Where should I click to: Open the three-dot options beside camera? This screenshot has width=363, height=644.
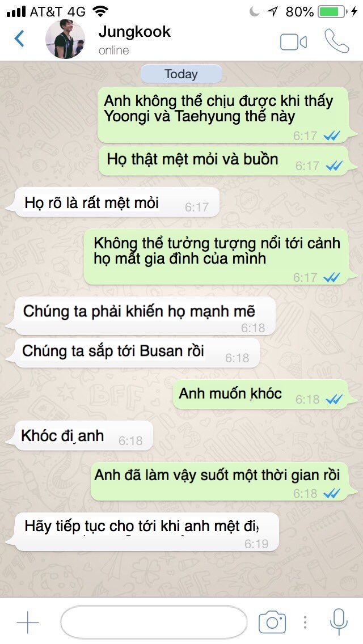pyautogui.click(x=305, y=622)
